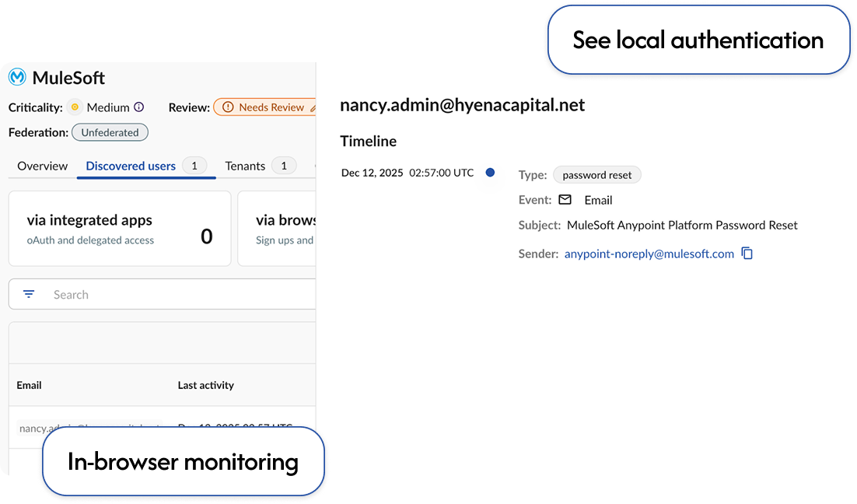Open the filter icon in the search bar
The image size is (857, 504).
coord(29,294)
